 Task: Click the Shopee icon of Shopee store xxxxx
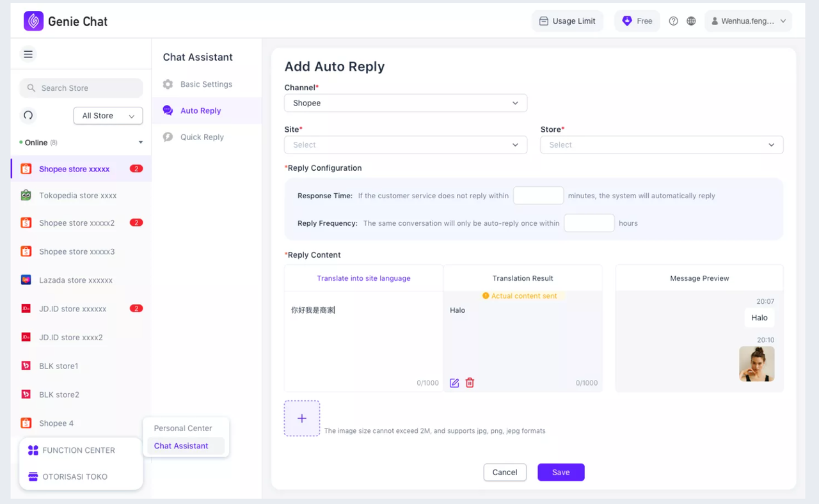coord(26,169)
